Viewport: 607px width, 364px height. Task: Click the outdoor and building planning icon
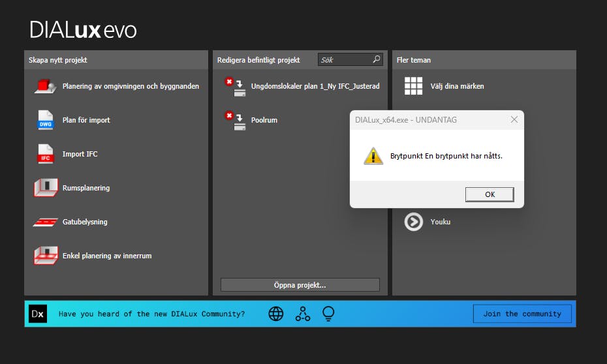click(45, 86)
